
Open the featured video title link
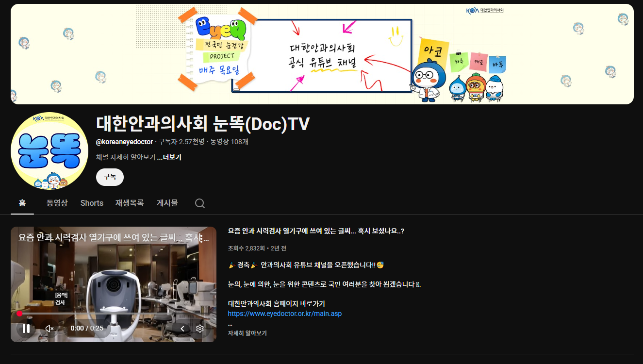[316, 231]
